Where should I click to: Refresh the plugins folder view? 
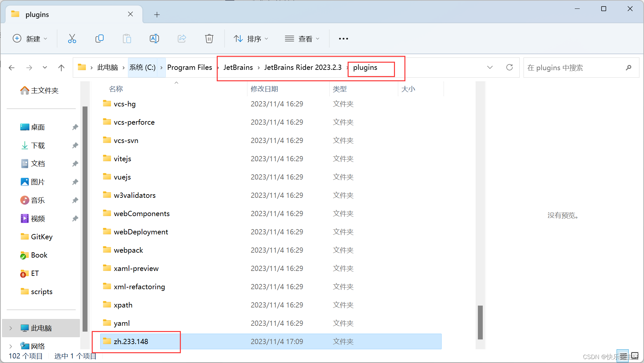coord(509,67)
